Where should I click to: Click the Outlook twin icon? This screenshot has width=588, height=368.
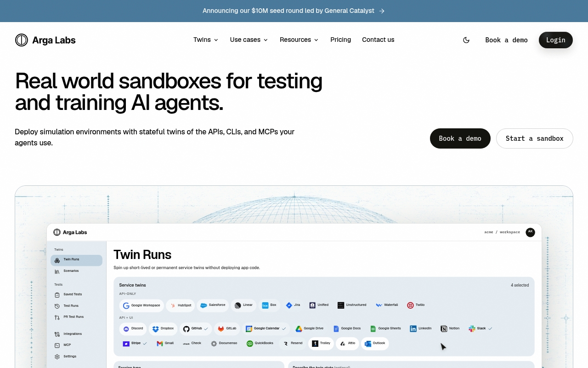click(x=368, y=344)
